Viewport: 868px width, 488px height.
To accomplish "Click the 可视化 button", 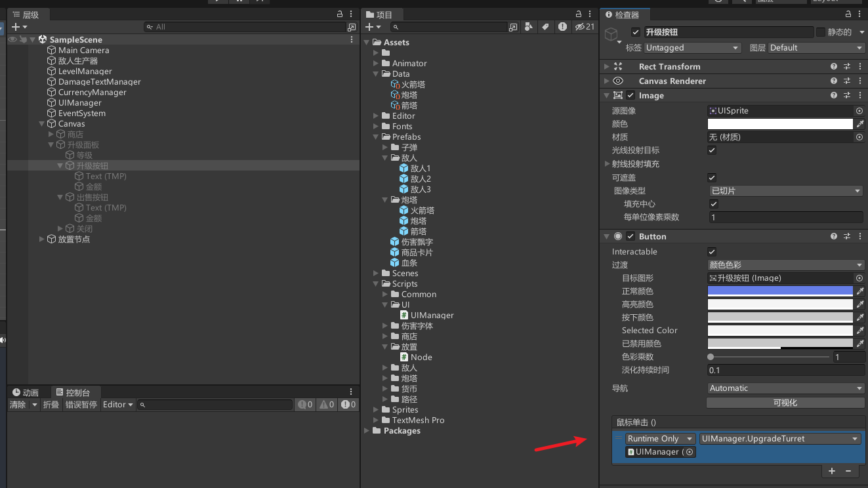I will [x=785, y=403].
